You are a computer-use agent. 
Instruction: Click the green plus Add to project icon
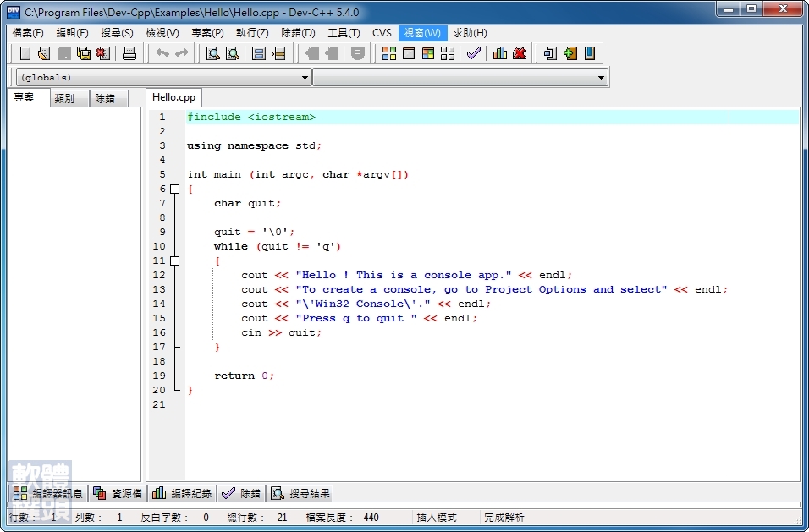570,53
